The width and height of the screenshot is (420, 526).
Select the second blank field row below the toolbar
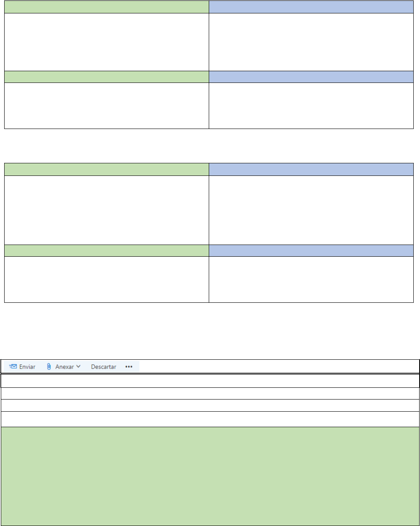pos(210,393)
